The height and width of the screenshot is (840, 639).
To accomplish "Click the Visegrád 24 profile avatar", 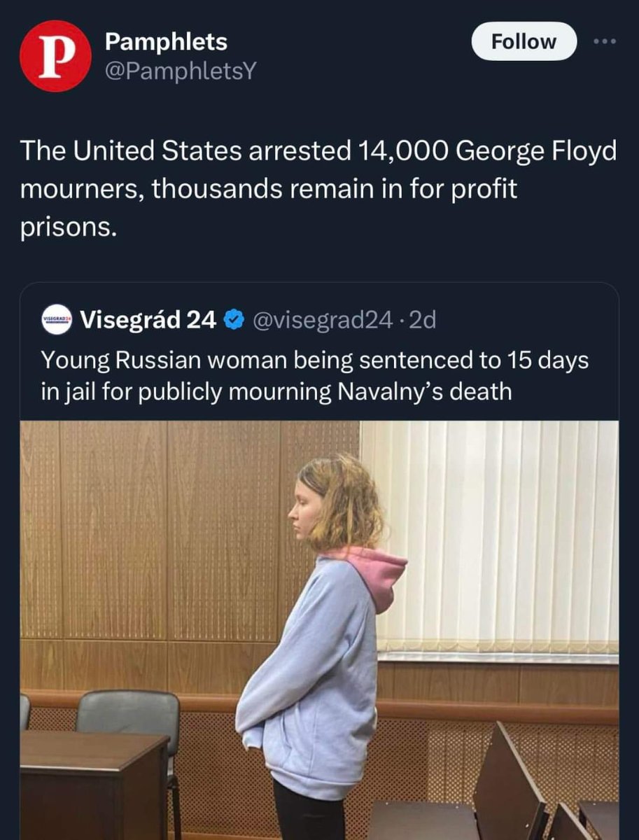I will click(x=57, y=320).
